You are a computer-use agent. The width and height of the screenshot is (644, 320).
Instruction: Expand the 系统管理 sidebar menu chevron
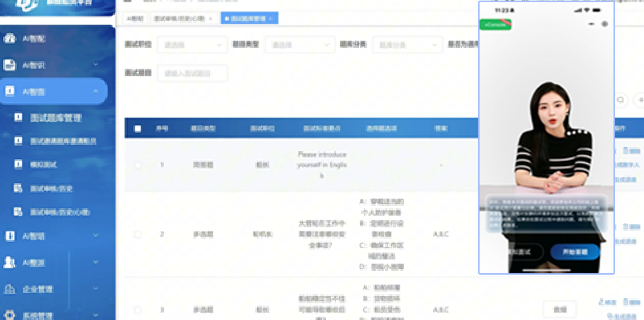(x=96, y=315)
